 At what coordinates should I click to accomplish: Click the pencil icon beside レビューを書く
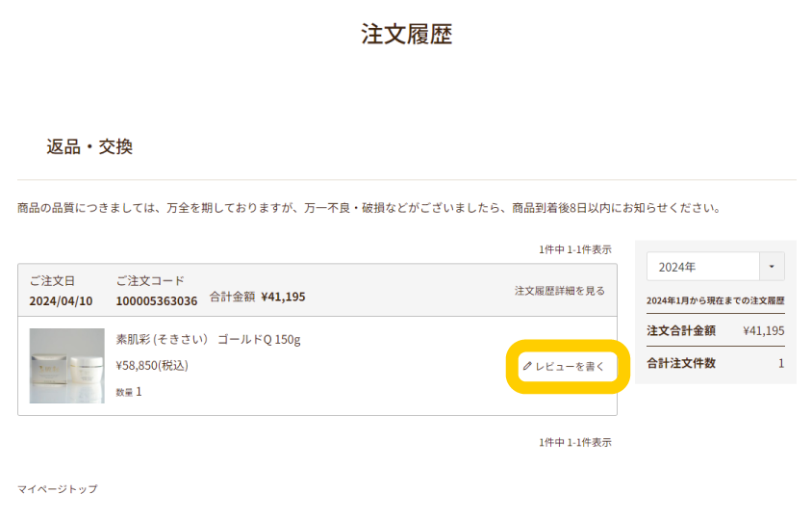tap(527, 366)
